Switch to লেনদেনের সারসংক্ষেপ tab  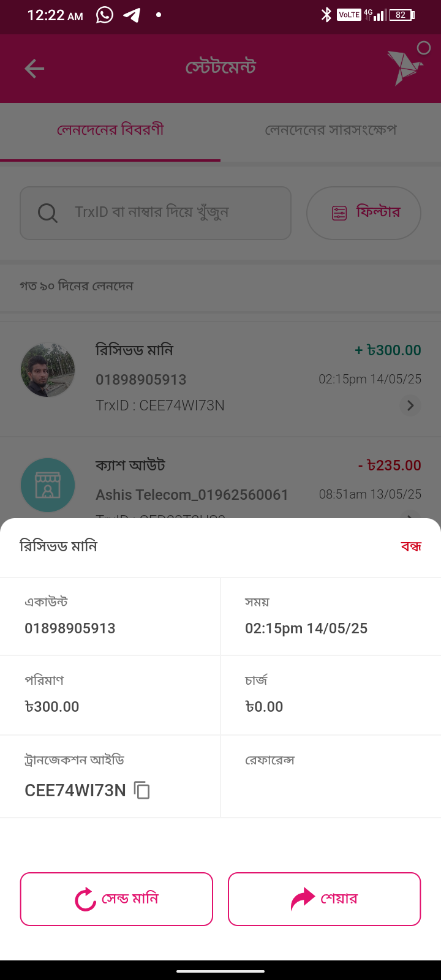[x=331, y=130]
